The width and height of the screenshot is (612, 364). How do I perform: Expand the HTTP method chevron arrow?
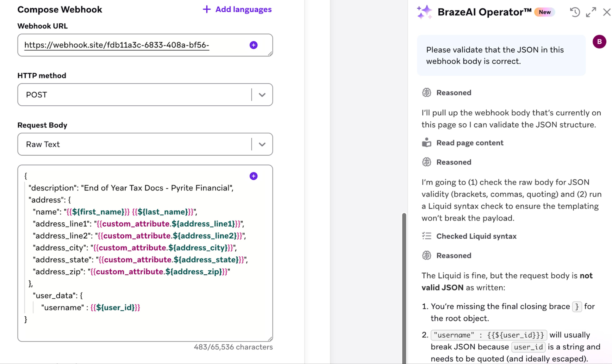pos(262,95)
